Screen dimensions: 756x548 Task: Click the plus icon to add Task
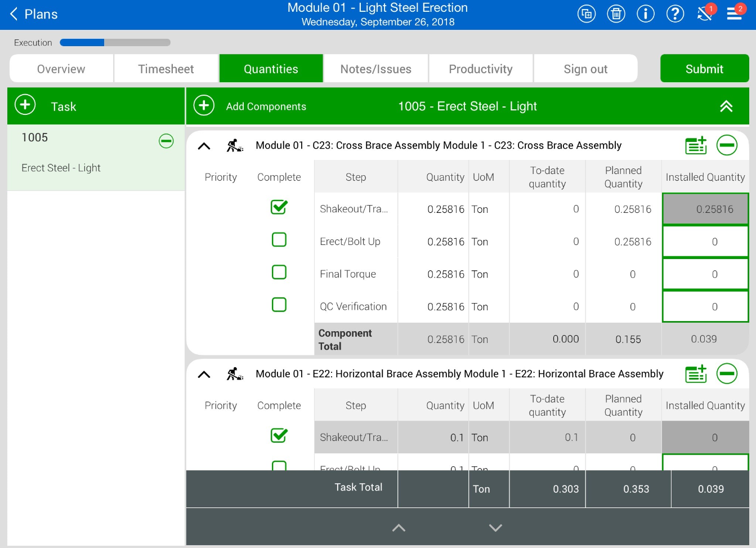tap(25, 105)
